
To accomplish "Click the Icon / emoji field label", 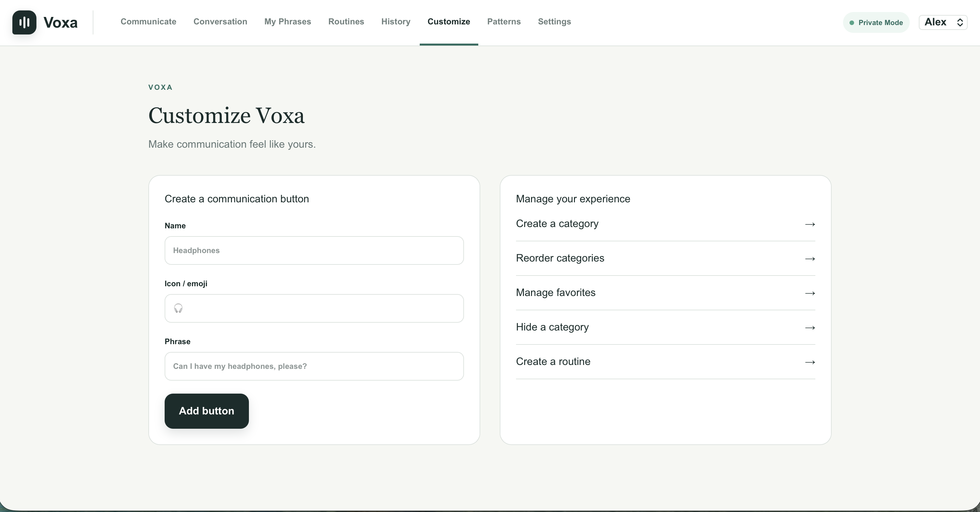I will click(186, 283).
